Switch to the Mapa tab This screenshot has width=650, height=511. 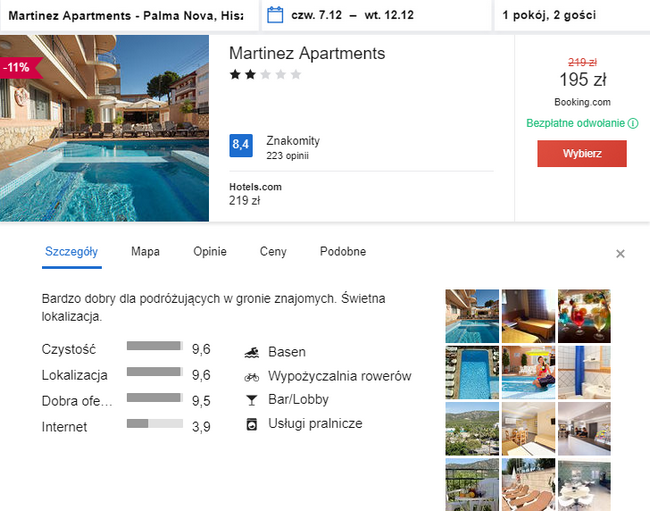(145, 252)
